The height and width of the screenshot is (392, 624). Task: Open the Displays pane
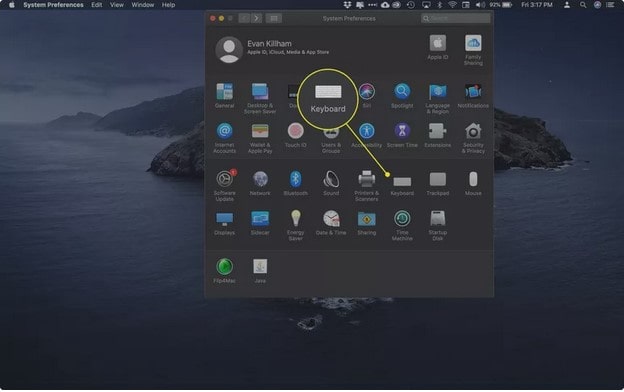(x=224, y=223)
